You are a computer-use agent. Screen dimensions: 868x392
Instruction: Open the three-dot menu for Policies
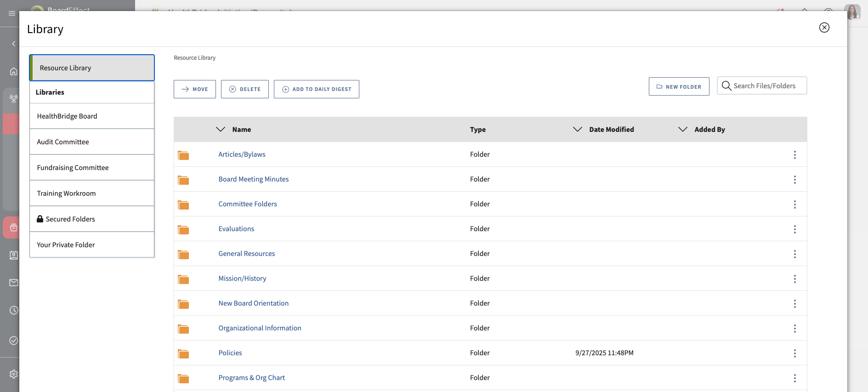[x=794, y=353]
